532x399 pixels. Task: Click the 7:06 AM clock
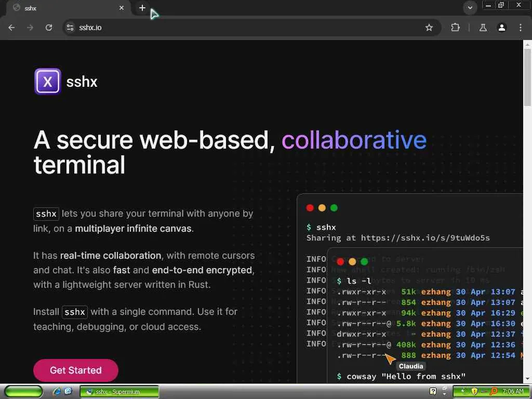(x=513, y=392)
